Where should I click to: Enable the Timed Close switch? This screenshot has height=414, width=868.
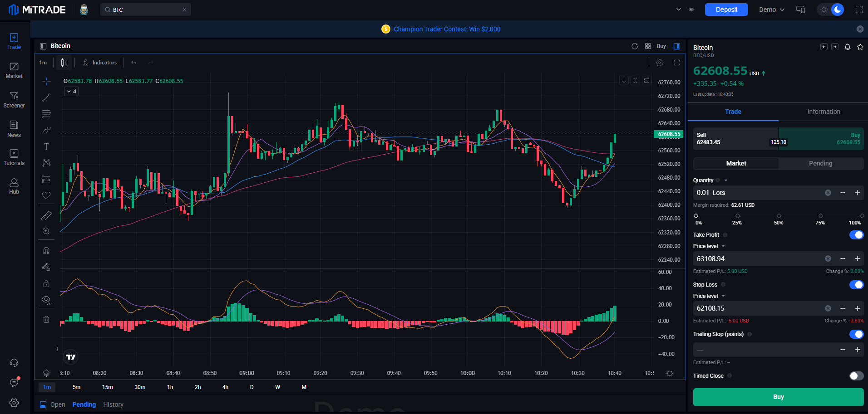coord(856,376)
